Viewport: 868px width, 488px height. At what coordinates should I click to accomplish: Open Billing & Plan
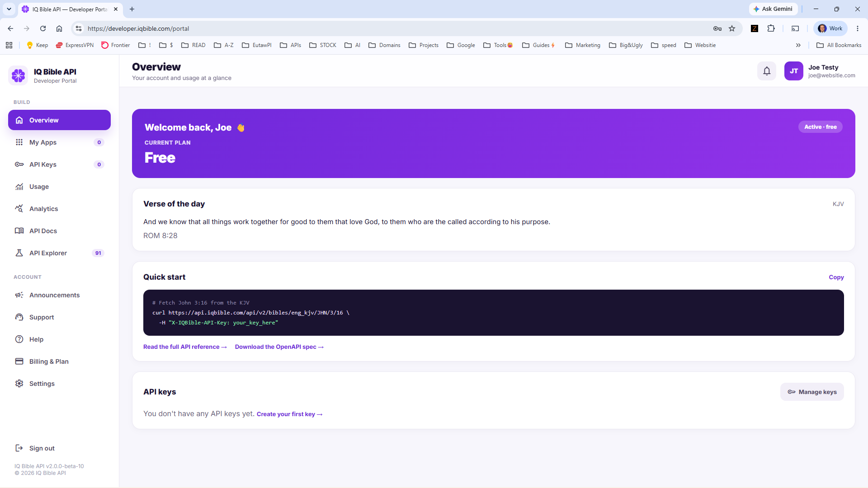click(59, 361)
